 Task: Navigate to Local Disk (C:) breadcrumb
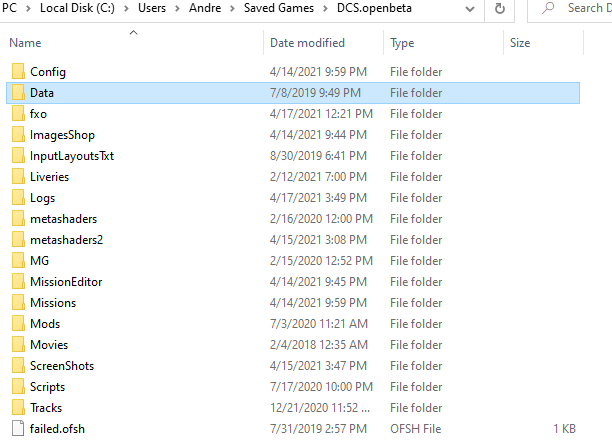tap(77, 8)
